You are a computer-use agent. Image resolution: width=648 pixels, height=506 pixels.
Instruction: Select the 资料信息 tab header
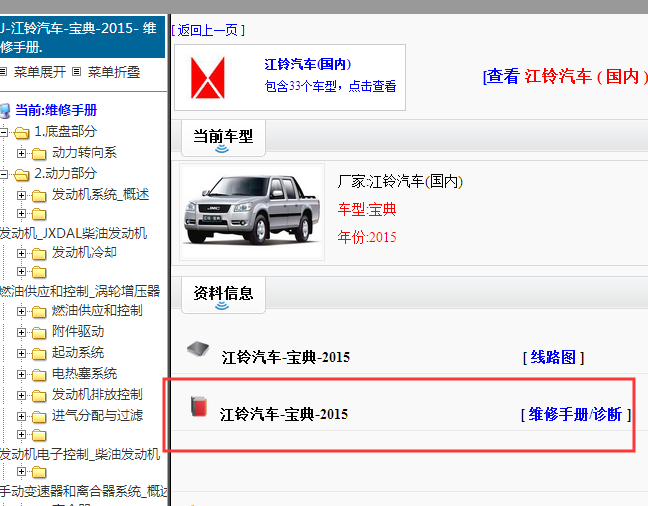(223, 295)
